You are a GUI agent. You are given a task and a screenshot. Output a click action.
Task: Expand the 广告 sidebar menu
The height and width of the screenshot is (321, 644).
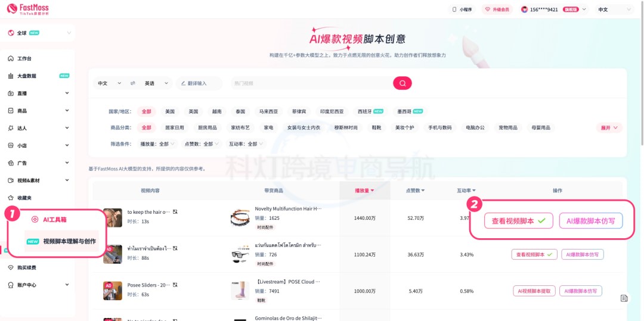38,163
